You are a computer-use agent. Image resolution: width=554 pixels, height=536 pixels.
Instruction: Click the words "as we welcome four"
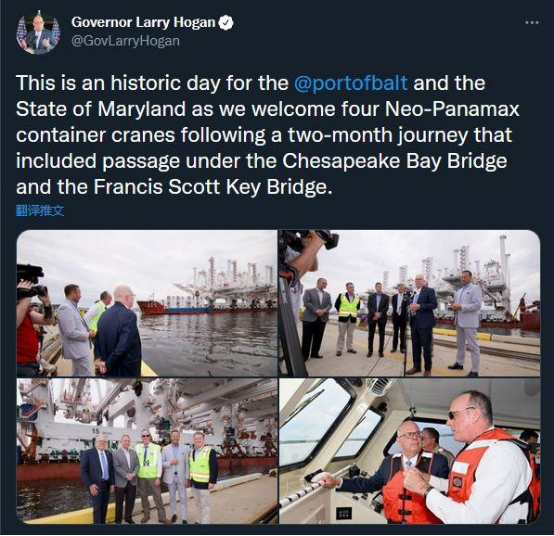tap(286, 109)
